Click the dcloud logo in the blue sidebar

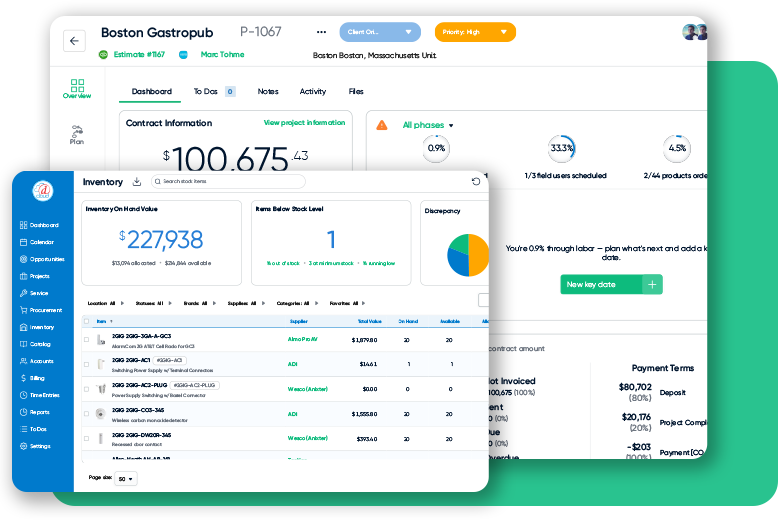click(x=43, y=191)
